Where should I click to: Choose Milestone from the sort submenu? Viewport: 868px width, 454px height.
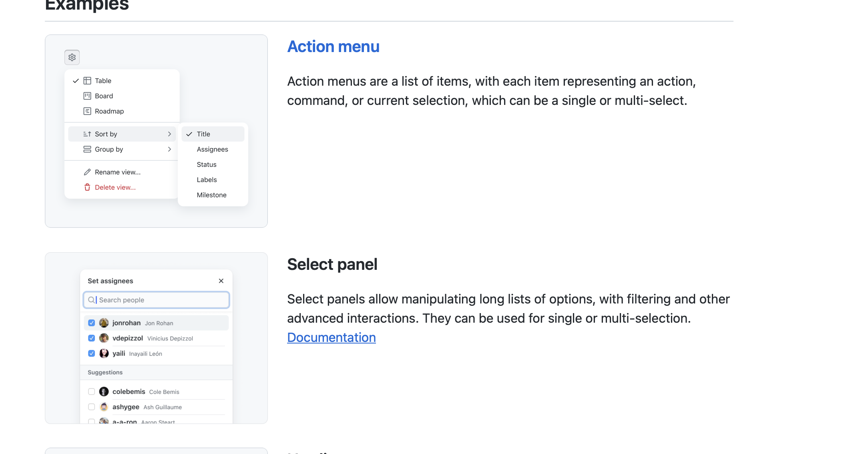click(x=211, y=195)
